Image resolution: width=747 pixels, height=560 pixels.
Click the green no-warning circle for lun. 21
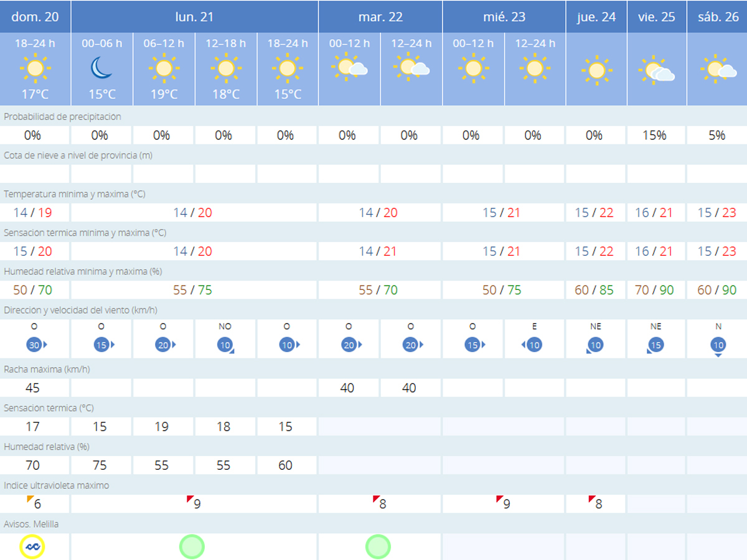[x=192, y=547]
